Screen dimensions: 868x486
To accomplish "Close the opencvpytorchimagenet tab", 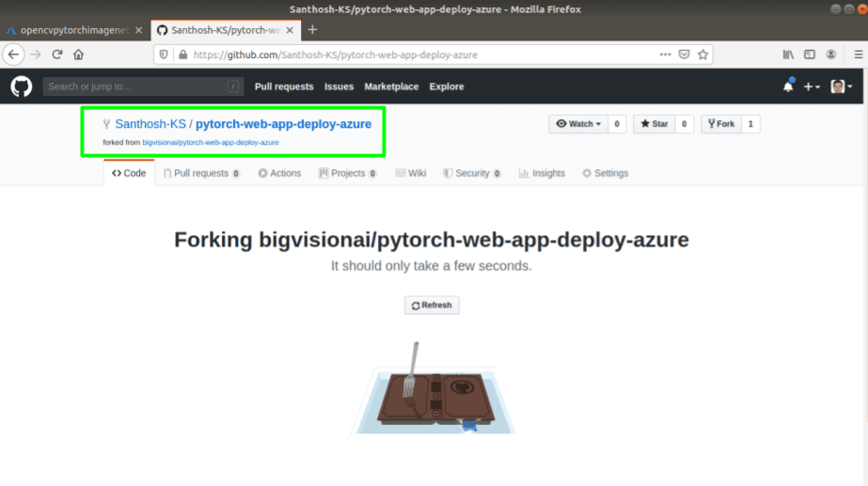I will pyautogui.click(x=138, y=30).
